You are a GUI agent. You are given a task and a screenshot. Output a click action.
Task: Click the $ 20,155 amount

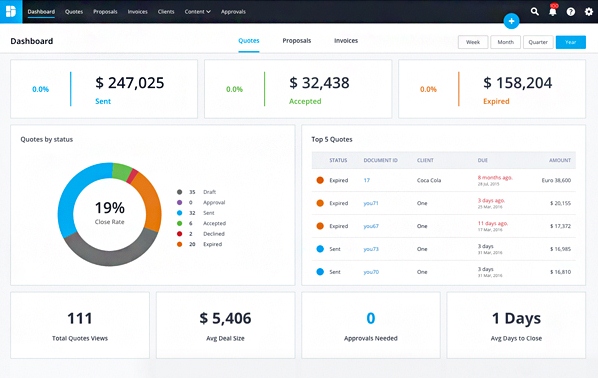(x=560, y=203)
